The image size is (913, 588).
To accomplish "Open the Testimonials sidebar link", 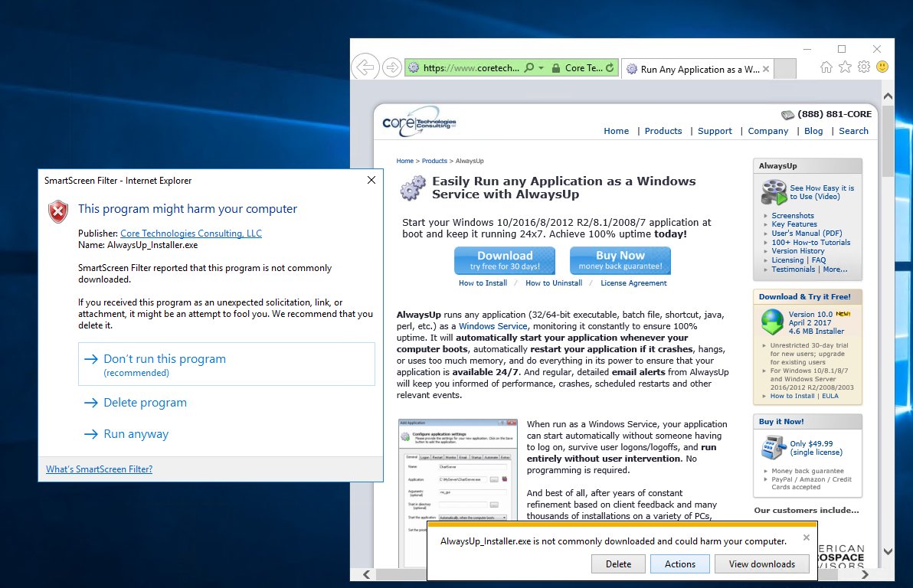I will click(793, 269).
